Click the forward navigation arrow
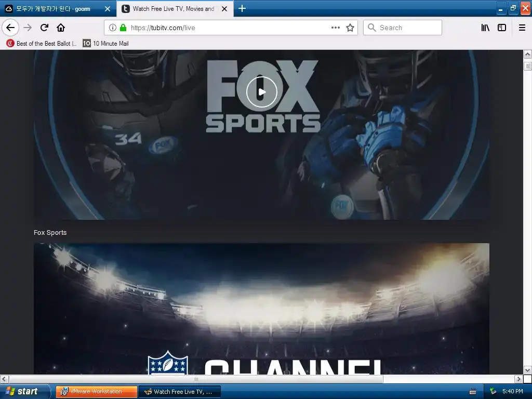The width and height of the screenshot is (532, 399). click(28, 28)
